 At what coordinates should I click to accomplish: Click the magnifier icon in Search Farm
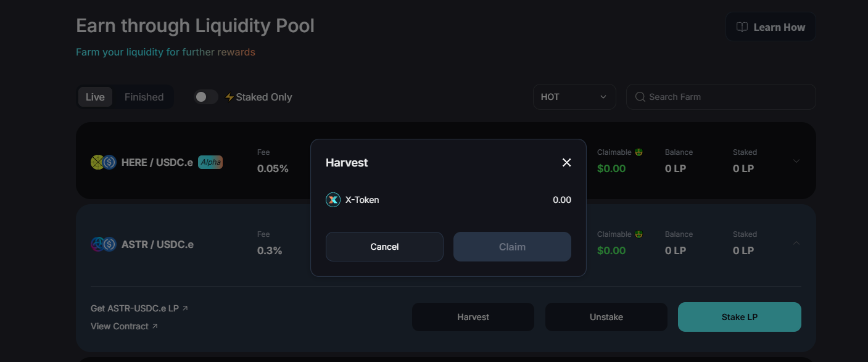640,97
